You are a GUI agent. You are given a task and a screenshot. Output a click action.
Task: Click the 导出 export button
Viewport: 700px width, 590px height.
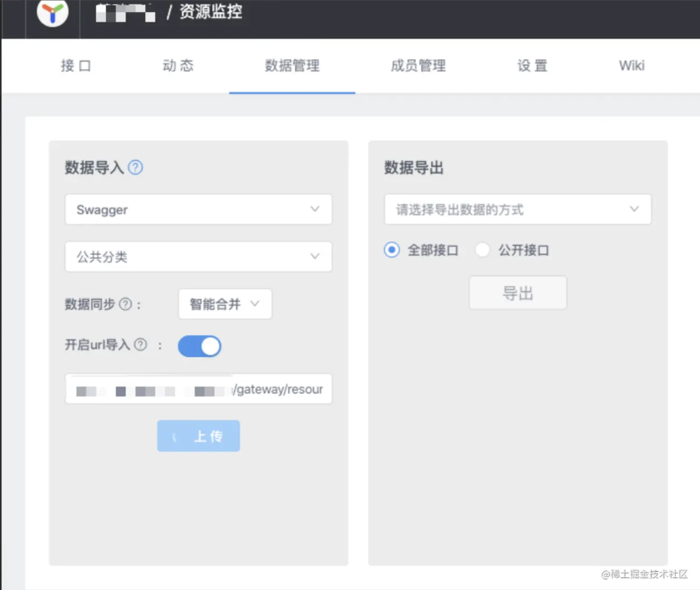pos(517,293)
